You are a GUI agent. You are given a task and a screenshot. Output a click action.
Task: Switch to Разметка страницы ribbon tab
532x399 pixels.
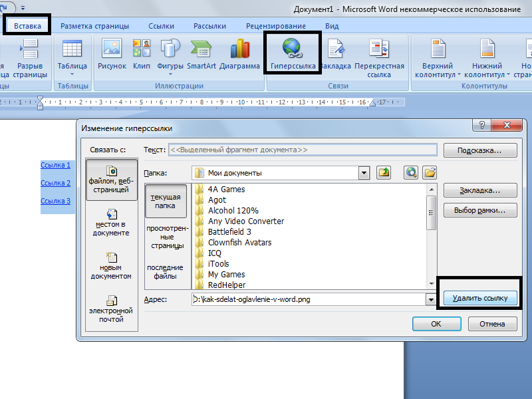(x=94, y=26)
